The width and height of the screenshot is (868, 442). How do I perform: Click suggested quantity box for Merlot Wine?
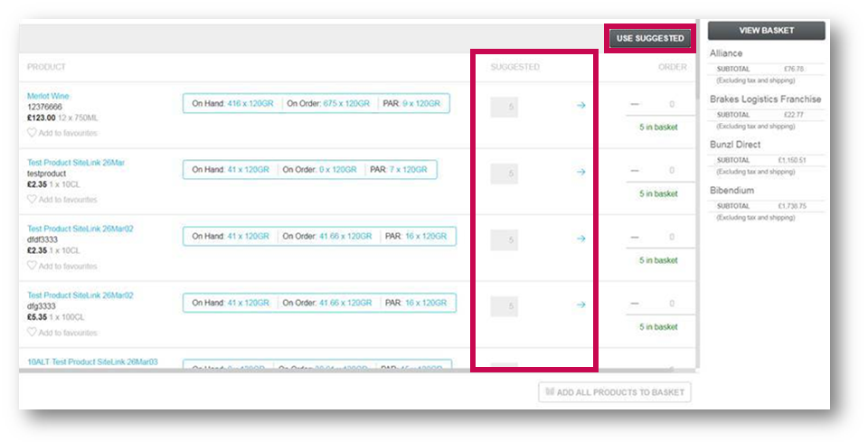[x=505, y=107]
